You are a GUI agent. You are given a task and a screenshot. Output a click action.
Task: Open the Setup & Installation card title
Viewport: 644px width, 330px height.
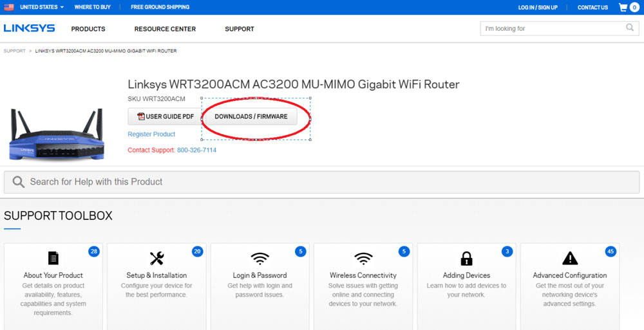tap(156, 275)
